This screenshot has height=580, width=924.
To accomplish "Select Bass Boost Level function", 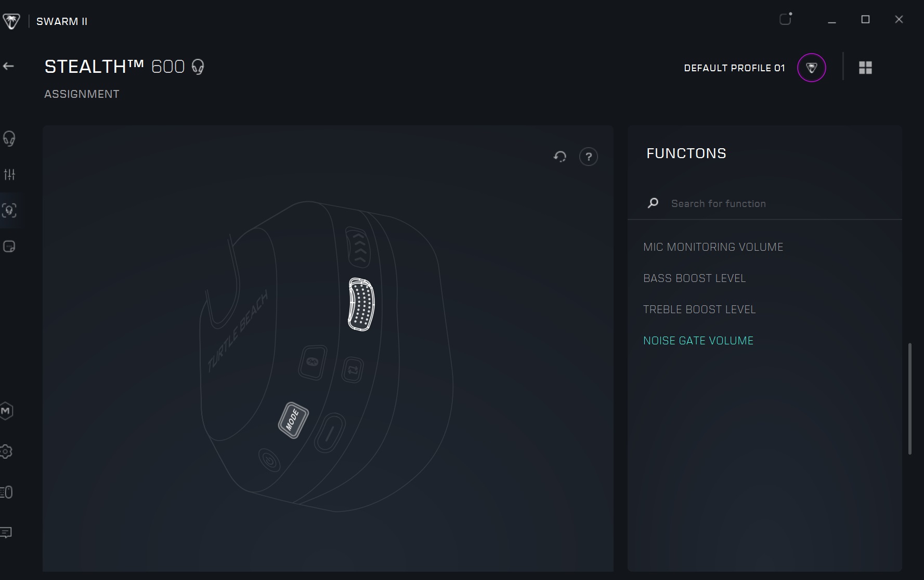I will click(x=694, y=278).
